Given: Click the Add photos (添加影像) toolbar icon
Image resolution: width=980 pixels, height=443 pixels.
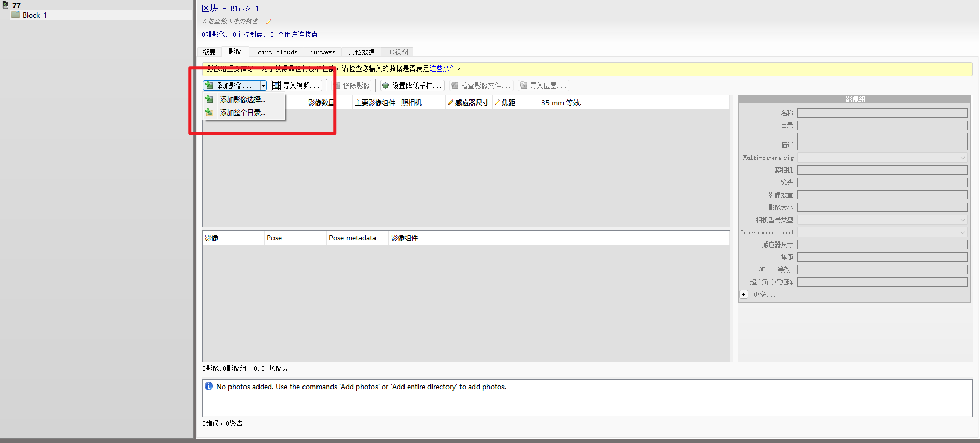Looking at the screenshot, I should 209,85.
